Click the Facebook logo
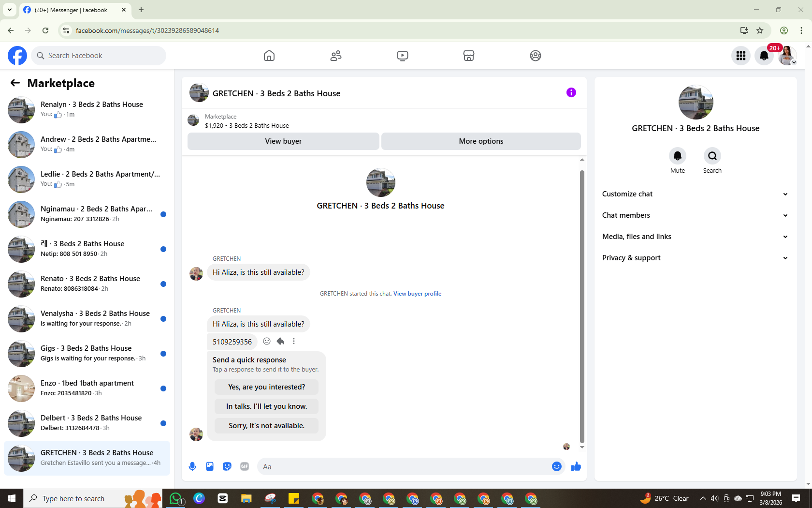Screen dimensions: 812x508 tap(17, 56)
